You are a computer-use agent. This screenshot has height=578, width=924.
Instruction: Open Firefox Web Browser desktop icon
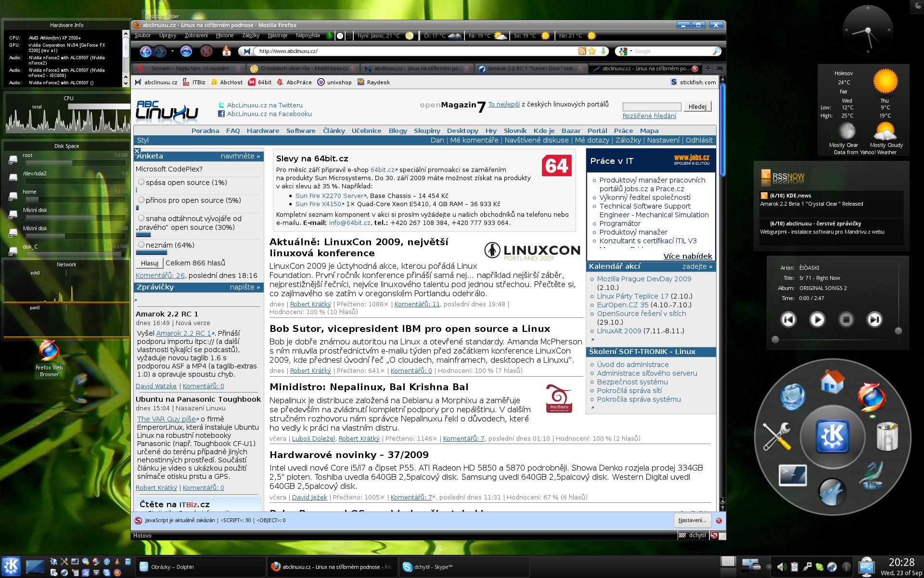point(49,358)
